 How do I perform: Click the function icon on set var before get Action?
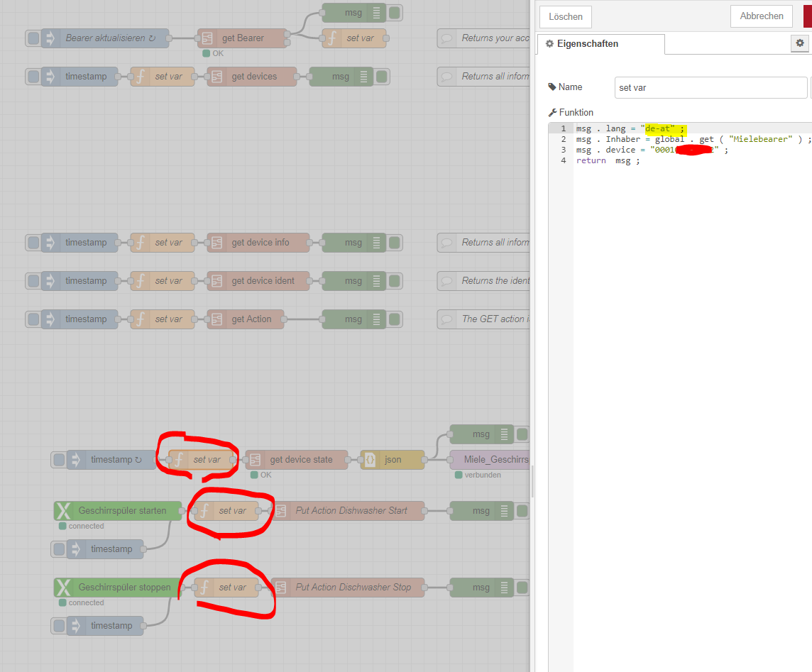point(141,319)
